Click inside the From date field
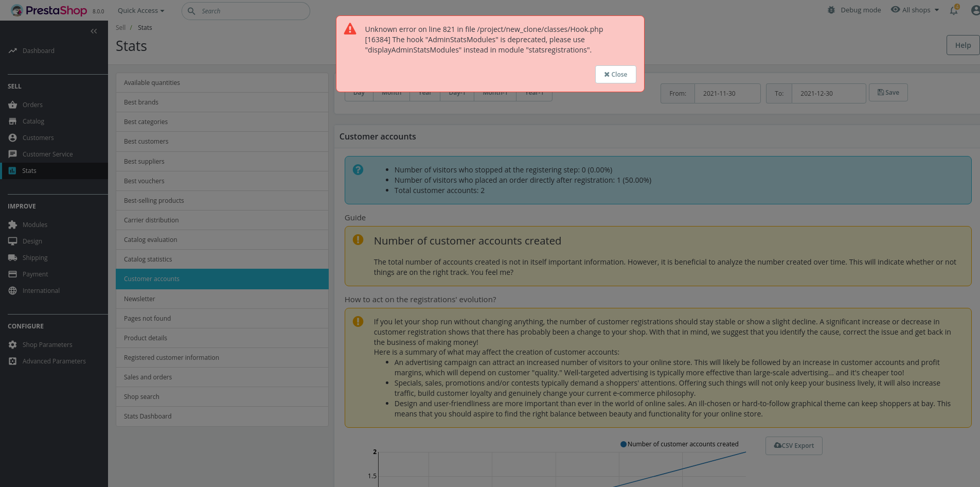This screenshot has height=487, width=980. pos(727,93)
